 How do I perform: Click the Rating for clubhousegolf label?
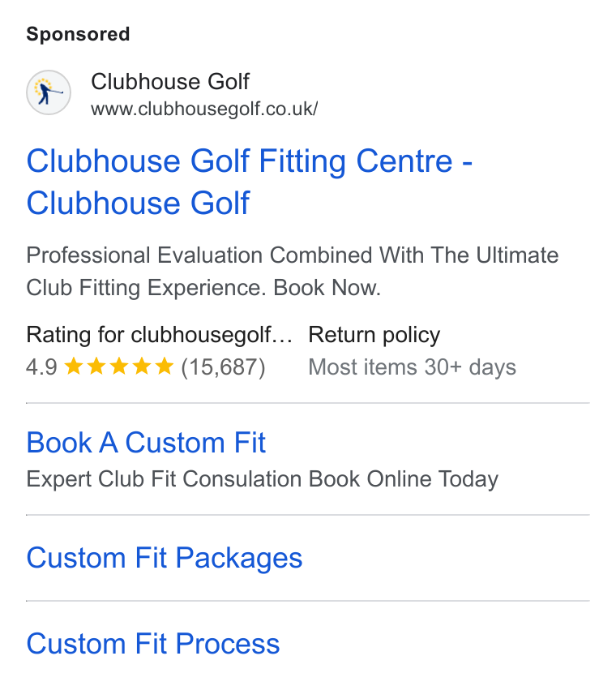coord(159,335)
